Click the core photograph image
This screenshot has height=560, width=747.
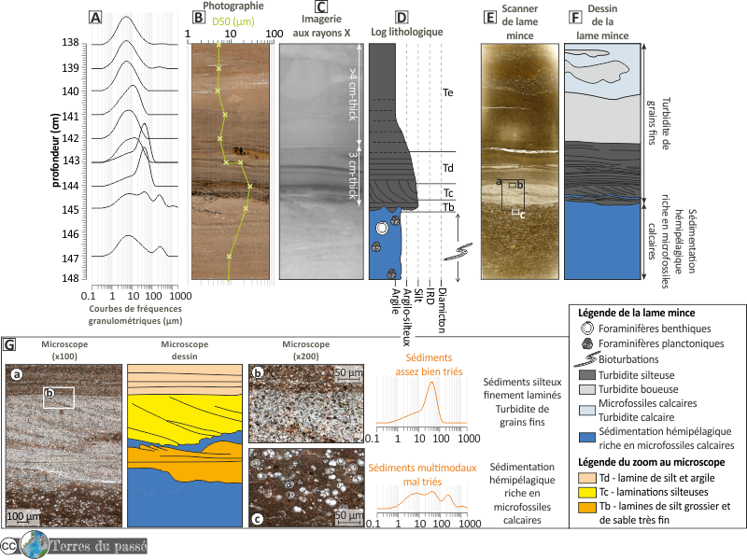point(231,161)
